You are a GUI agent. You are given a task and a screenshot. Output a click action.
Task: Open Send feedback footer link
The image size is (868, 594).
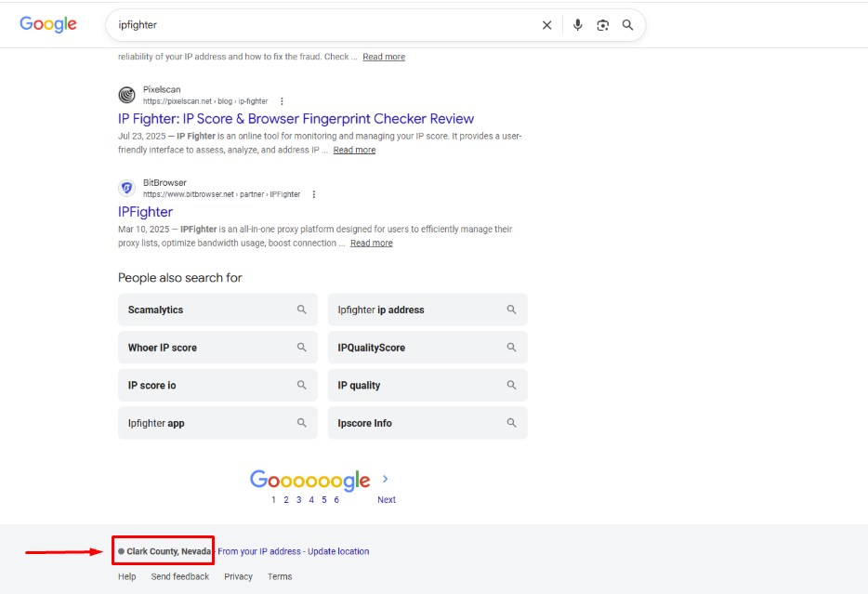[180, 576]
